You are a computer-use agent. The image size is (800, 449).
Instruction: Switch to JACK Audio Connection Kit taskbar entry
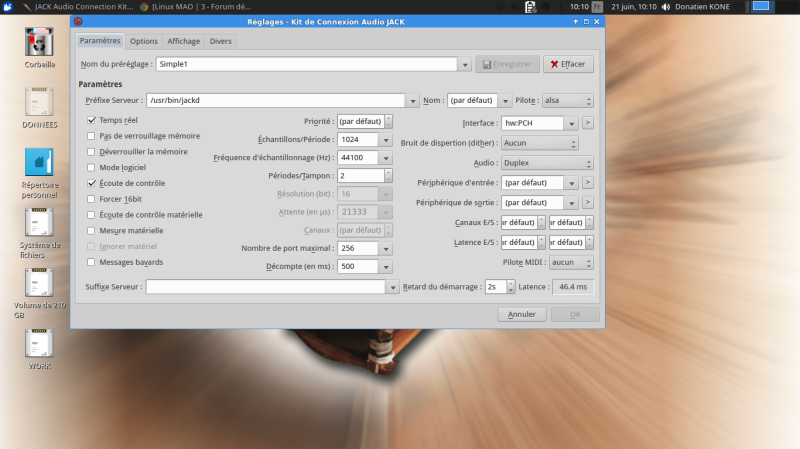tap(78, 7)
